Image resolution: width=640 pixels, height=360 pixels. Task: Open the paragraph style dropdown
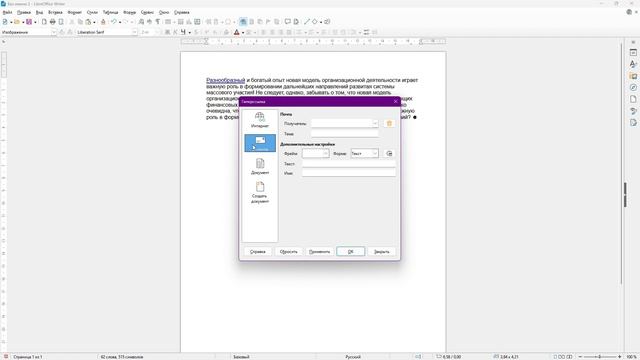point(53,32)
